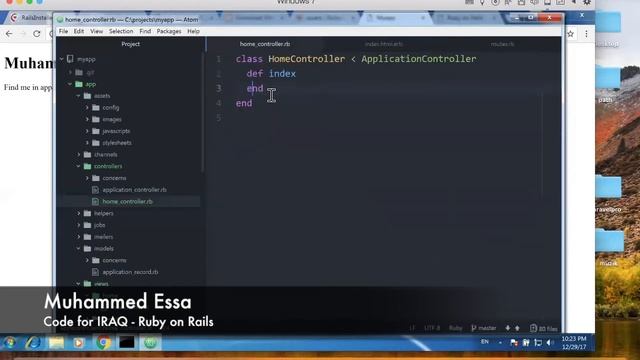
Task: Click the 'class HomeController' line in the editor
Action: pyautogui.click(x=356, y=59)
